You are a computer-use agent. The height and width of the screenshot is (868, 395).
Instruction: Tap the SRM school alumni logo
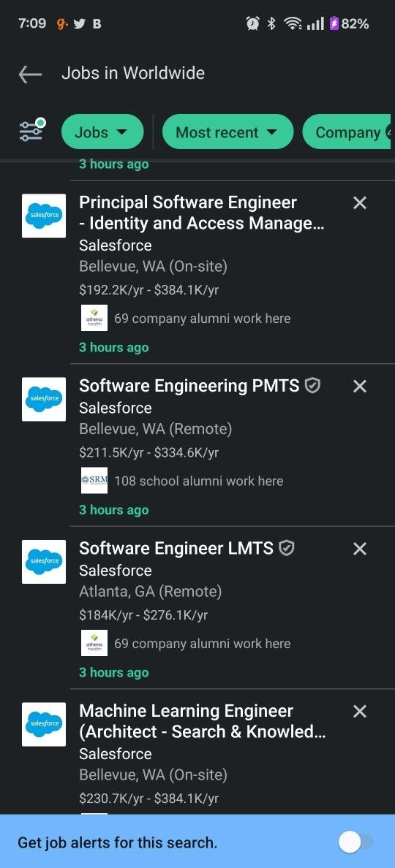(x=94, y=481)
